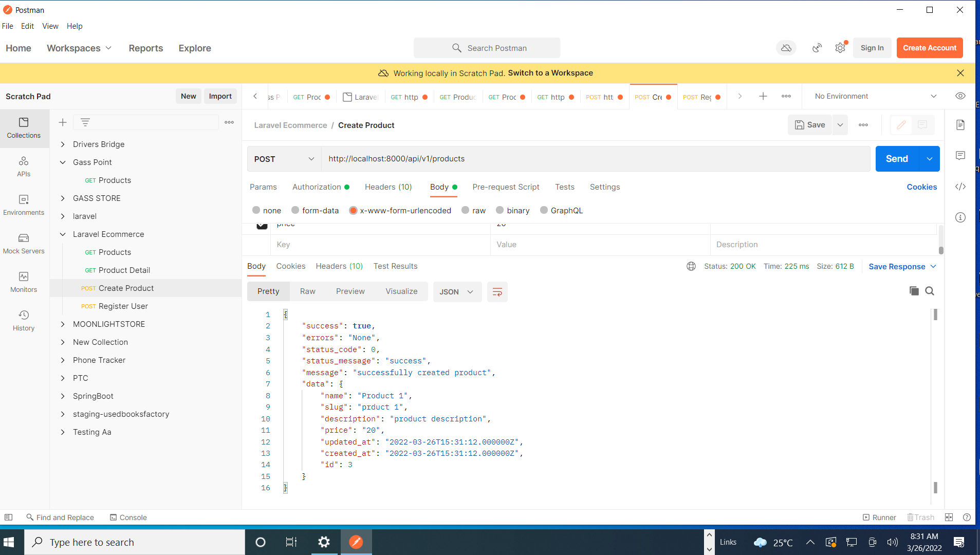Click the Cookies link
980x555 pixels.
coord(921,187)
